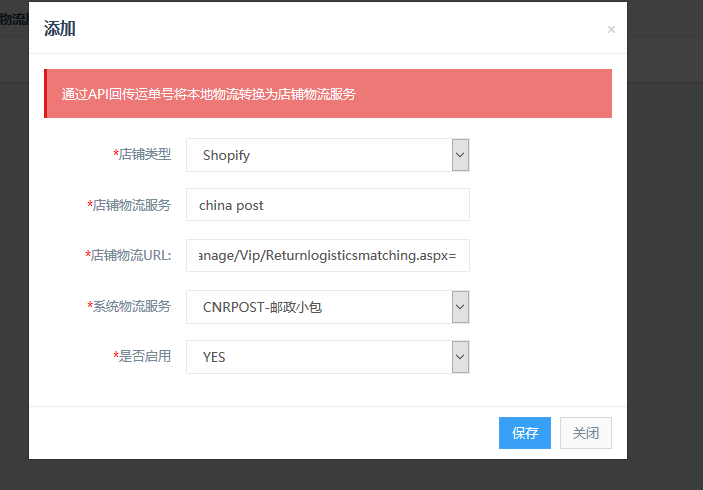The width and height of the screenshot is (703, 490).
Task: Select the 店铺物流URL: label text
Action: click(128, 256)
